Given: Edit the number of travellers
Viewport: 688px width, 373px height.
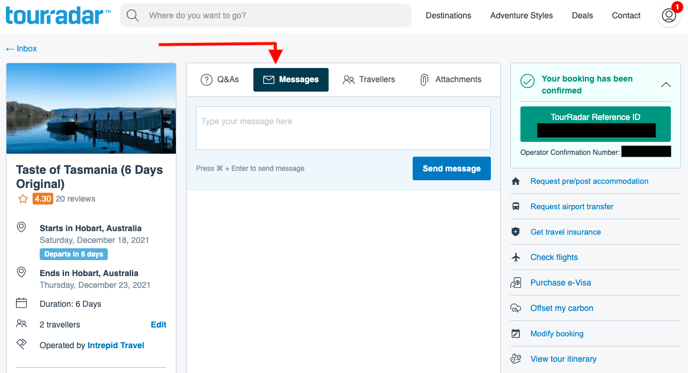Looking at the screenshot, I should pyautogui.click(x=158, y=325).
